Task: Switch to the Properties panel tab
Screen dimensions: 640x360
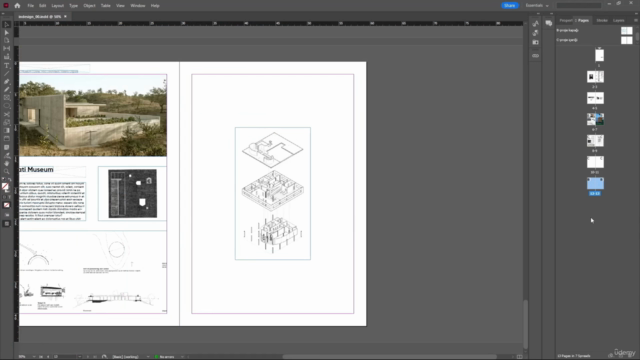Action: point(566,20)
